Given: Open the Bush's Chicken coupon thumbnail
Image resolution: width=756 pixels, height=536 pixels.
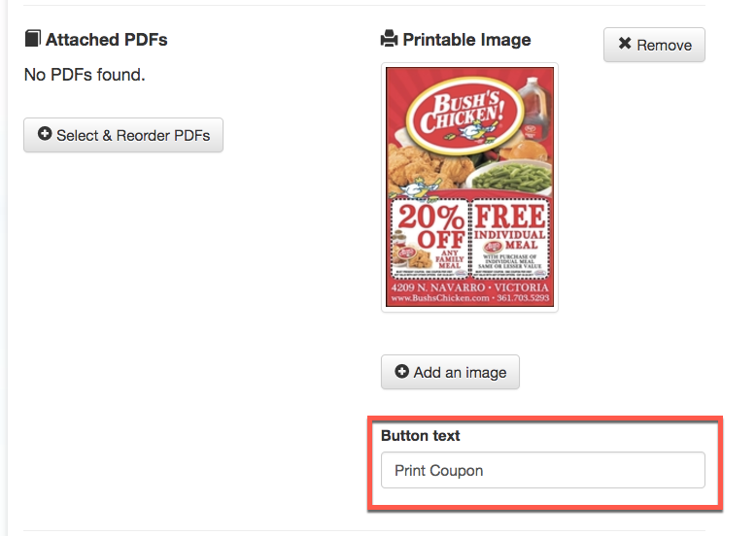Looking at the screenshot, I should 469,187.
